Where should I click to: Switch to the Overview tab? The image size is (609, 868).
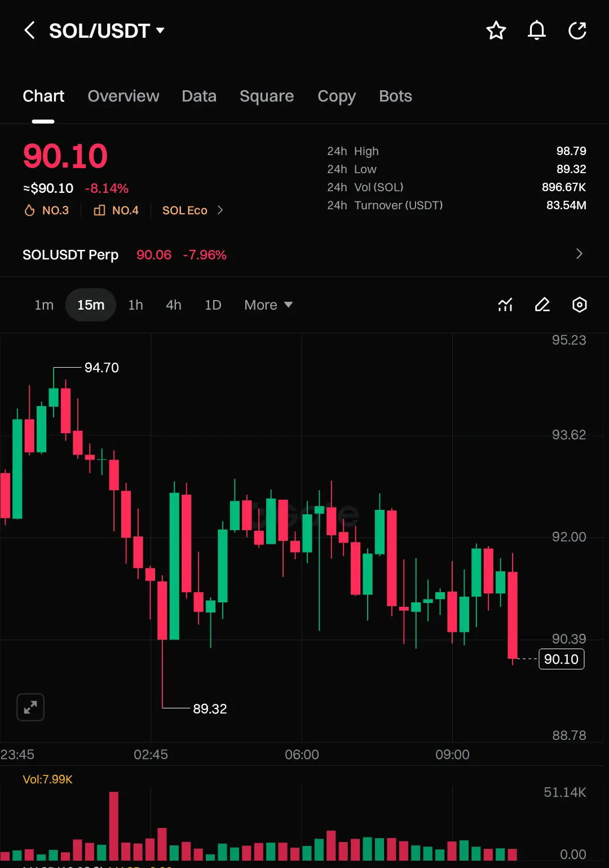(123, 96)
